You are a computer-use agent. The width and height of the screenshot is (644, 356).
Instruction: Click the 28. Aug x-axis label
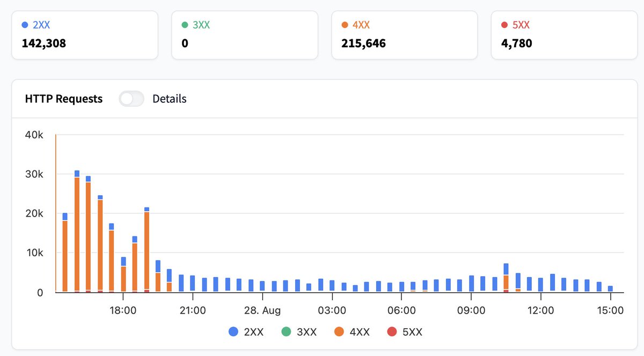[262, 310]
